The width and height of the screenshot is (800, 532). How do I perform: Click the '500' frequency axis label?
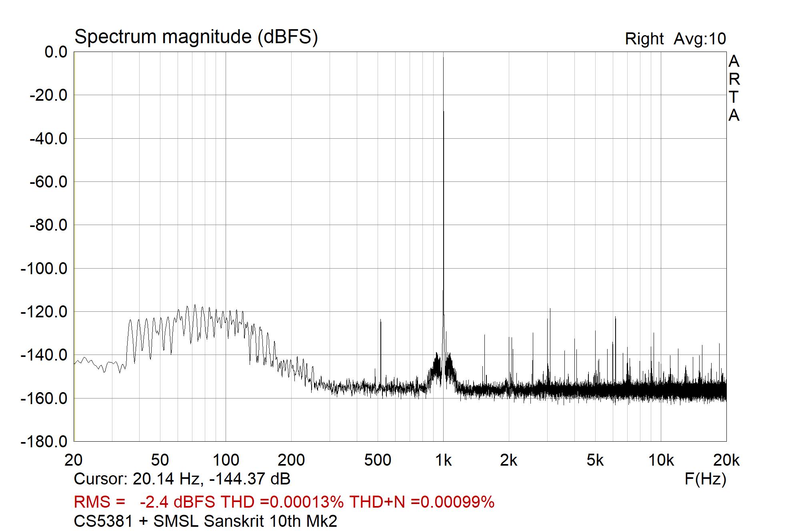click(x=378, y=460)
